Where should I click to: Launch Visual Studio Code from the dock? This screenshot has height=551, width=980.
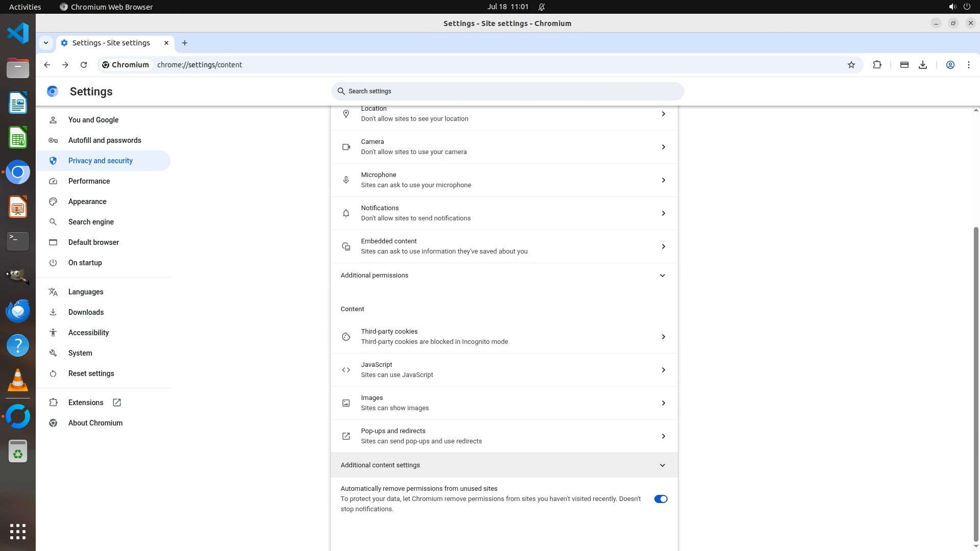tap(18, 34)
